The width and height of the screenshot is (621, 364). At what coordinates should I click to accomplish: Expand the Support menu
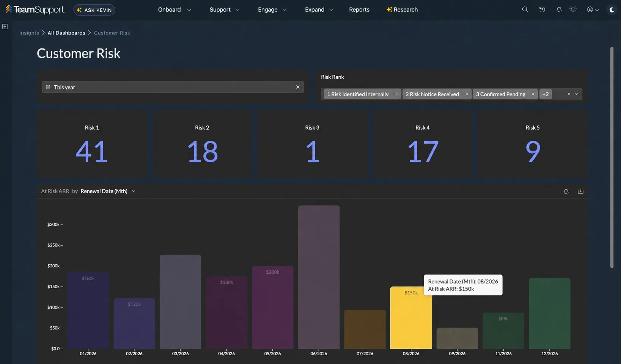pos(225,9)
